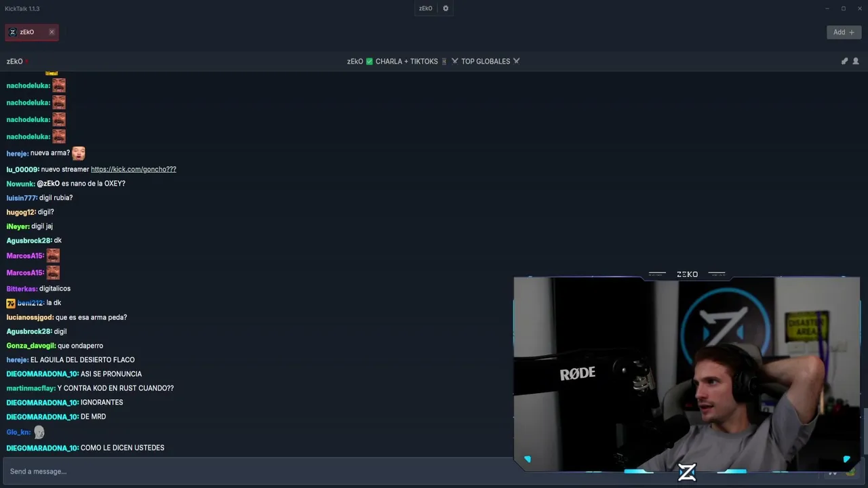Image resolution: width=868 pixels, height=488 pixels.
Task: Minimize the KickTalk window
Action: click(827, 9)
